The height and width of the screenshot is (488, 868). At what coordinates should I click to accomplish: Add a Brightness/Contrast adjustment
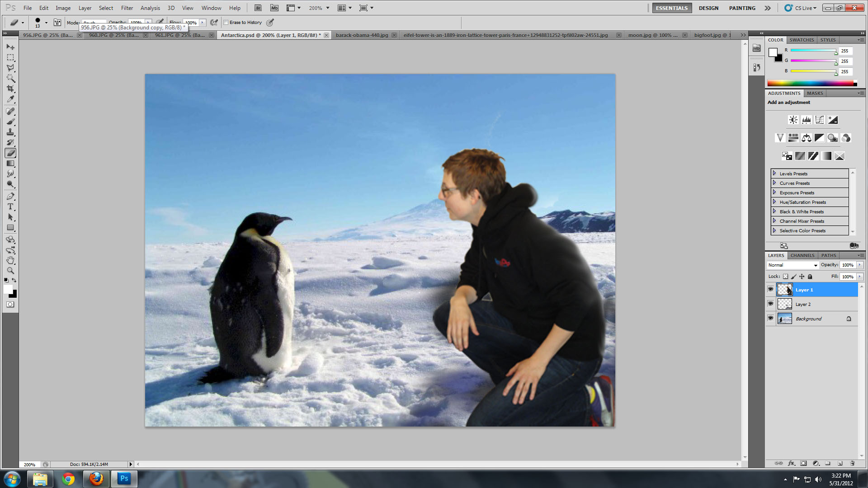click(793, 120)
